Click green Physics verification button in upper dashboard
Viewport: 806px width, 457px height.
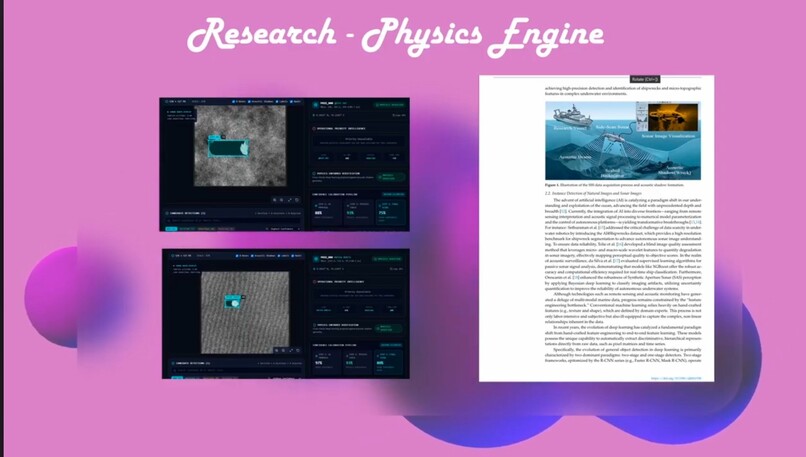tap(391, 177)
